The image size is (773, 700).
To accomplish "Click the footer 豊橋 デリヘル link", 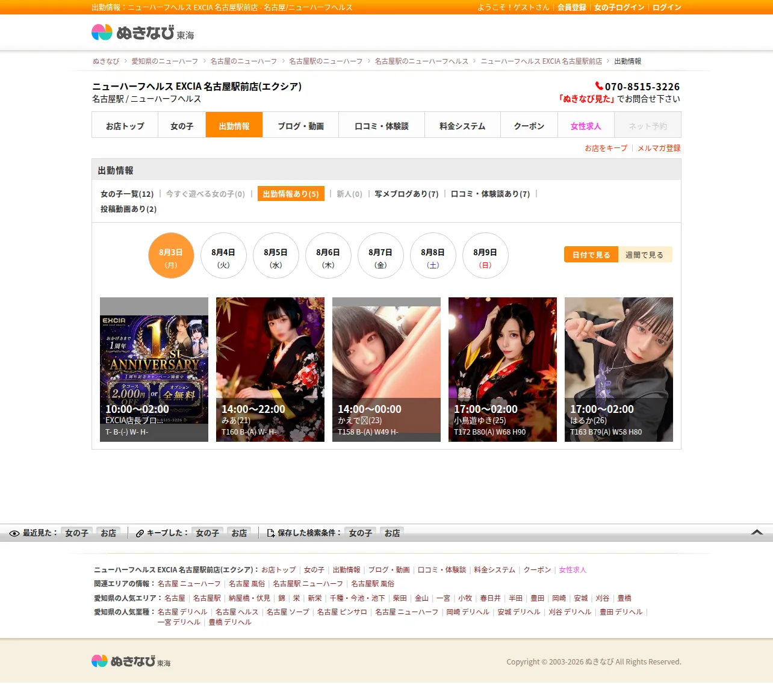I will (230, 622).
